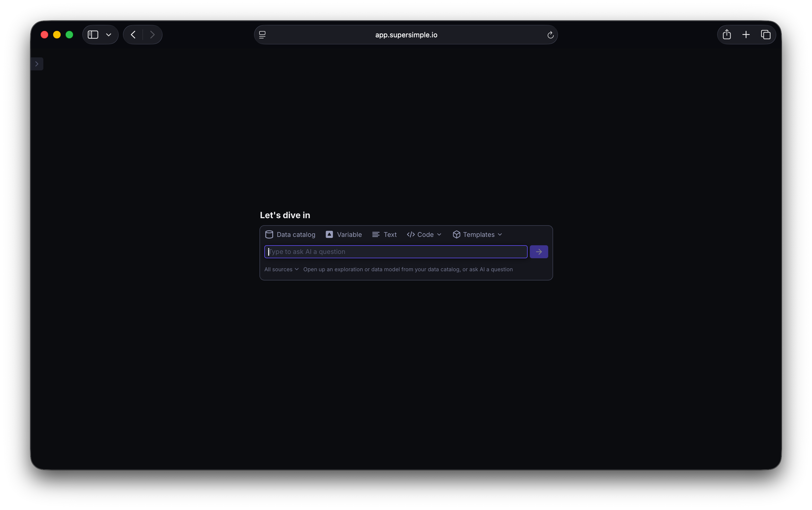This screenshot has width=812, height=510.
Task: Open a new browser tab
Action: (x=746, y=34)
